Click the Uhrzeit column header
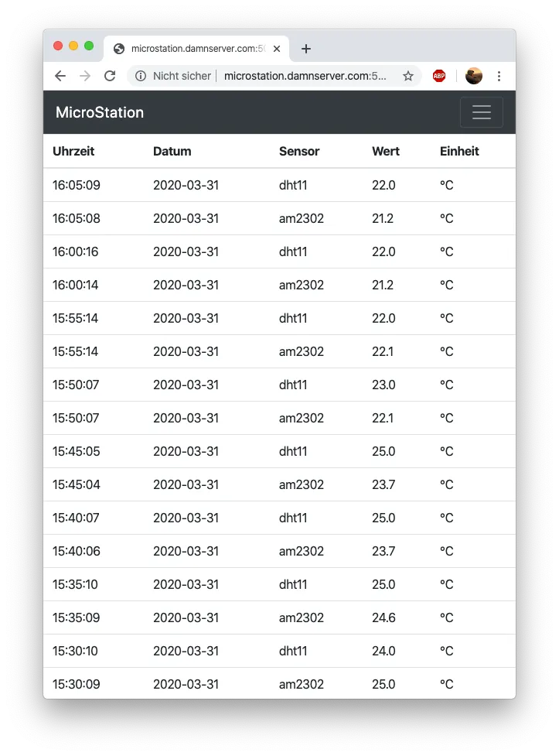Viewport: 559px width, 756px height. click(x=73, y=151)
